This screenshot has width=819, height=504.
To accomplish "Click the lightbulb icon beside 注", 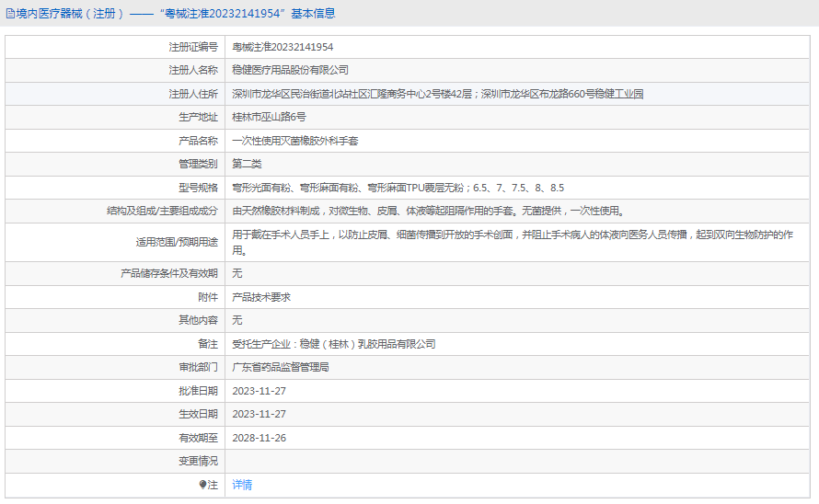I will coord(202,486).
